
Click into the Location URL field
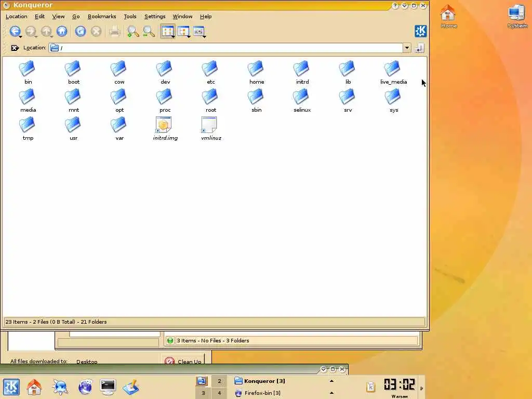click(x=226, y=48)
